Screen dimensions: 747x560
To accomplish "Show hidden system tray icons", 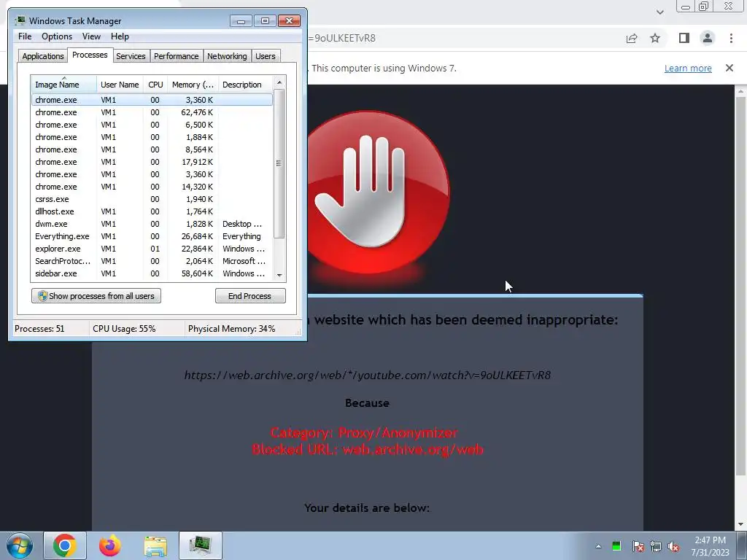I will 598,546.
